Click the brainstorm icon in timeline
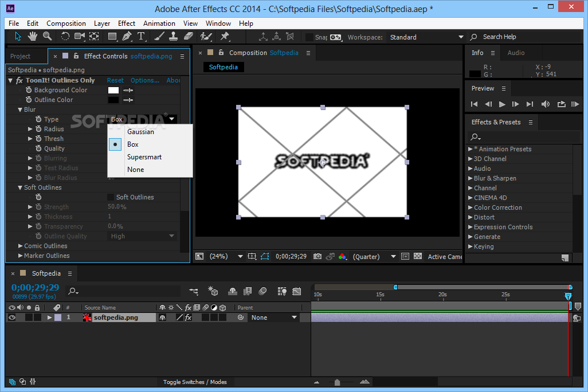Screen dimensions: 588x392 (x=282, y=291)
